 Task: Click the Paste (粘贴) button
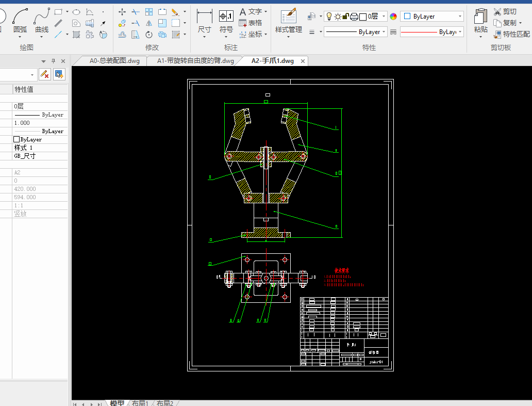[x=481, y=20]
